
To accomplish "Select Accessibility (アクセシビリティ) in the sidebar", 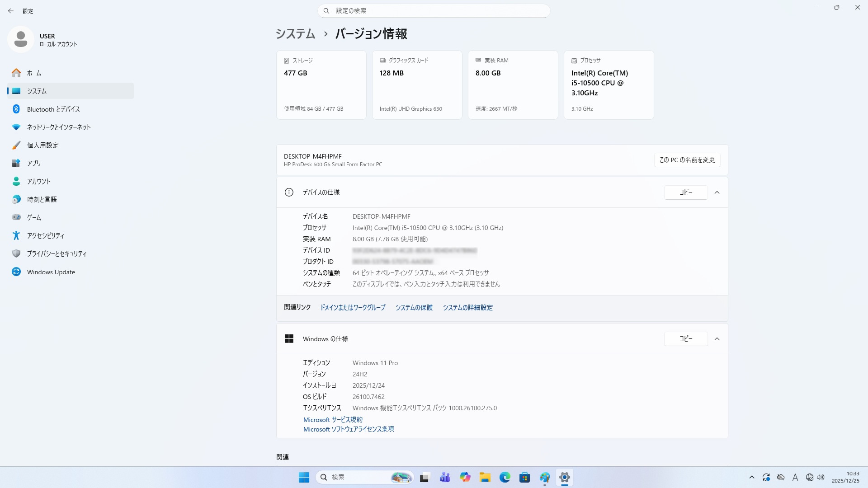I will click(45, 235).
